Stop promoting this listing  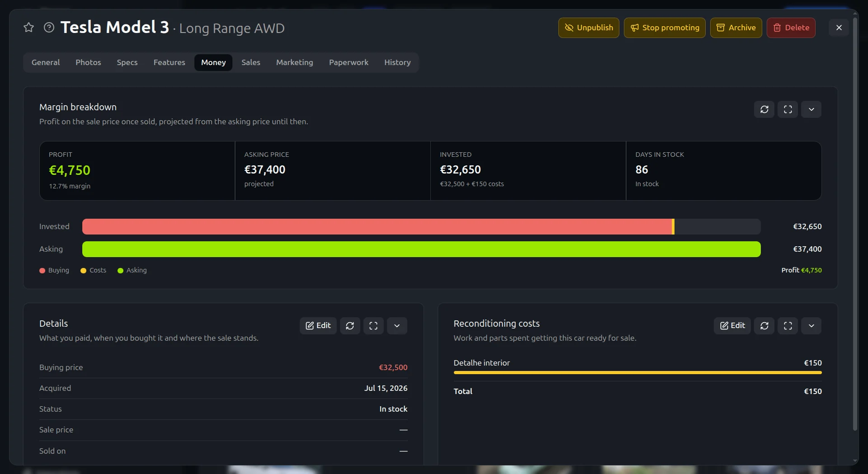pos(664,28)
